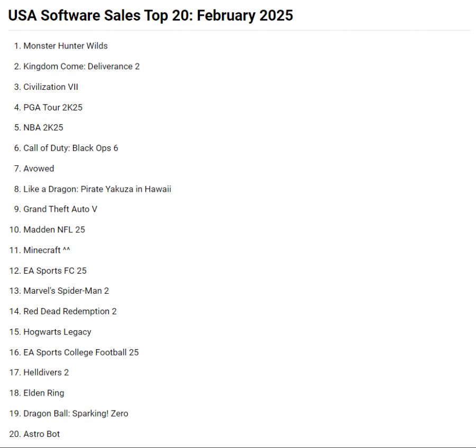Select the Red Dead Redemption 2 entry

click(70, 312)
